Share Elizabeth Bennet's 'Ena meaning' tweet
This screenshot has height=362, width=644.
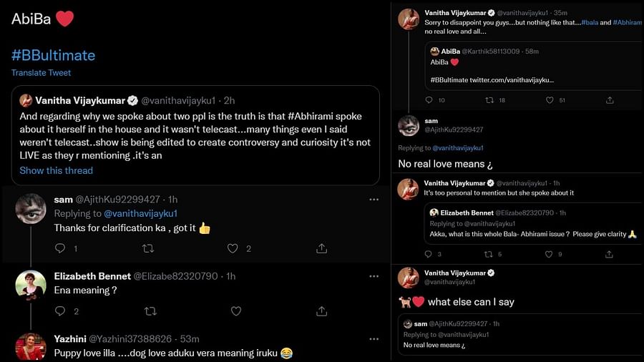coord(322,310)
